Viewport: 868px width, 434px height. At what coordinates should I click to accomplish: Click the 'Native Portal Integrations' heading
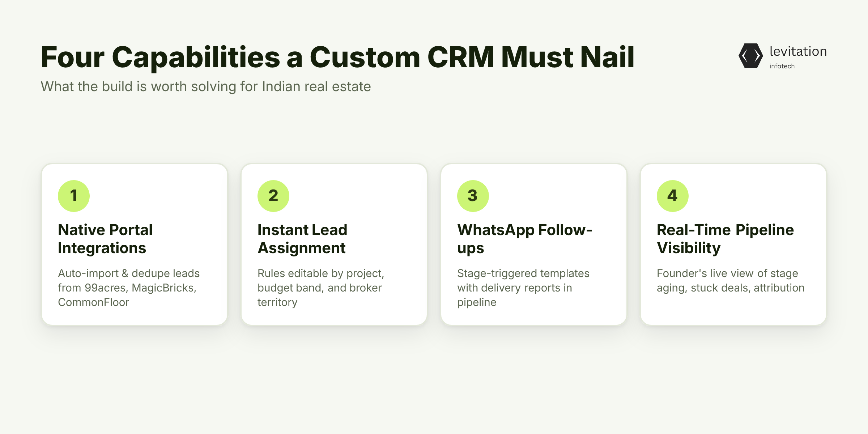coord(105,239)
